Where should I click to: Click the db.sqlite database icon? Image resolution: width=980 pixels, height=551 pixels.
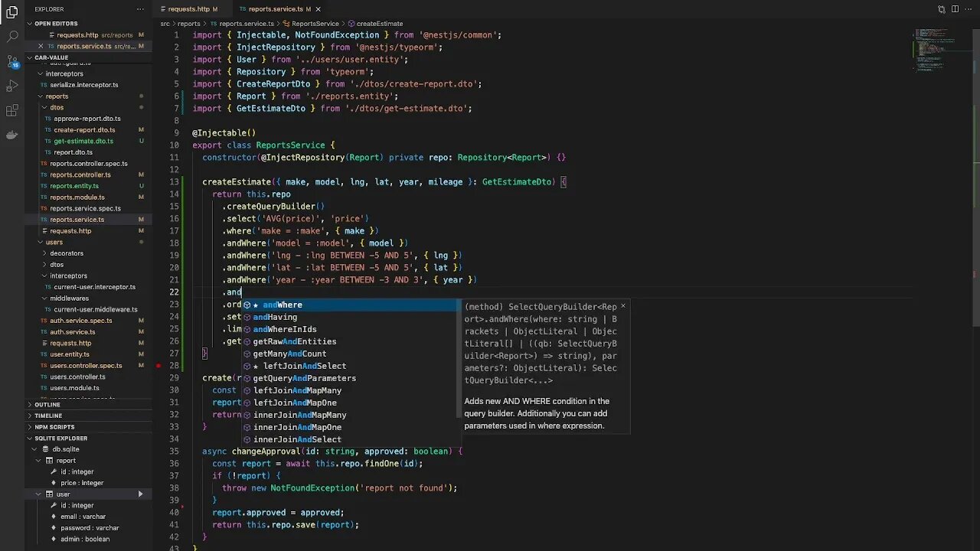coord(45,449)
